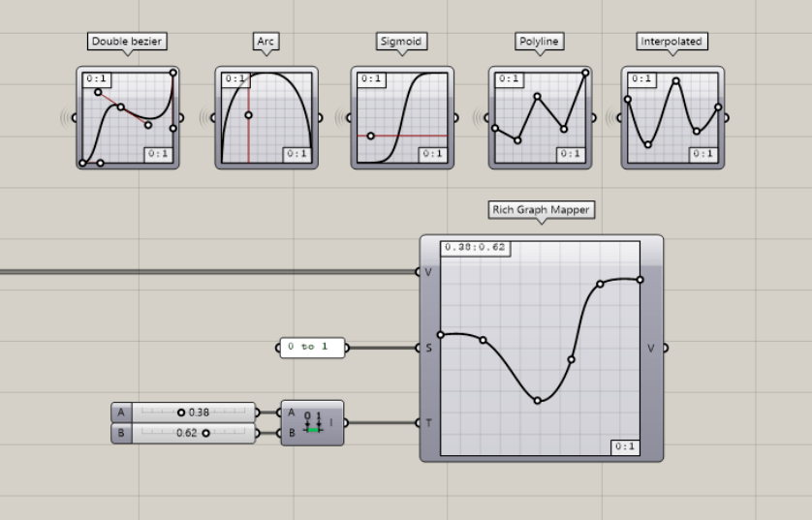Screen dimensions: 812x520
Task: Click slider B handle at 0.62
Action: coord(205,433)
